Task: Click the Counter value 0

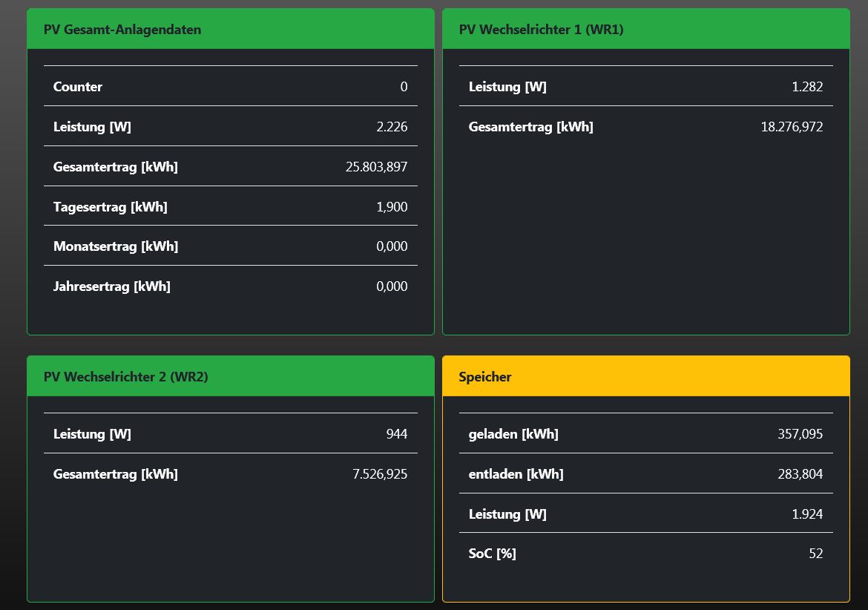Action: pos(404,87)
